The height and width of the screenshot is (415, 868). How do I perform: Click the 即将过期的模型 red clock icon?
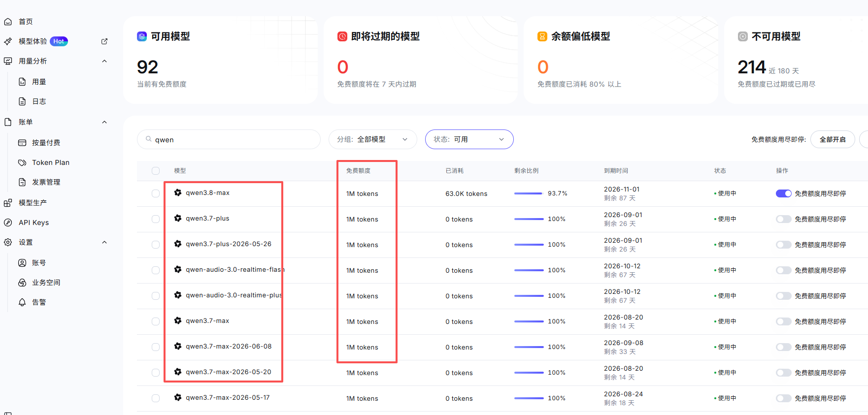342,36
